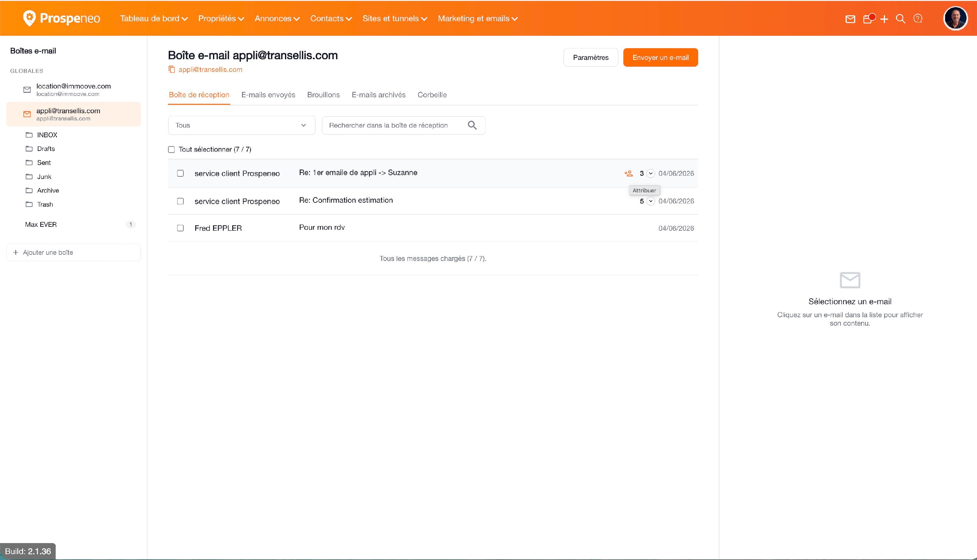Expand the 3-message thread chevron
Image resolution: width=977 pixels, height=560 pixels.
tap(651, 173)
